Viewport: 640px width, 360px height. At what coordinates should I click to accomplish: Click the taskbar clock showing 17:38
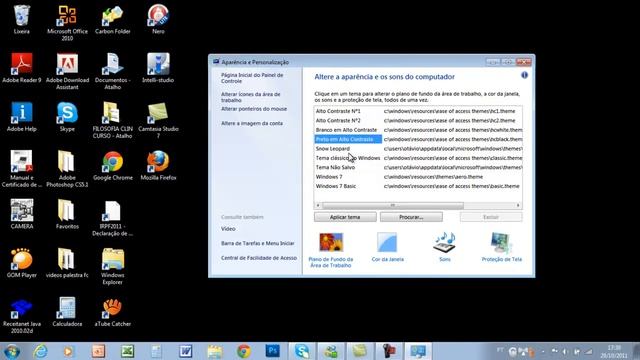coord(614,351)
